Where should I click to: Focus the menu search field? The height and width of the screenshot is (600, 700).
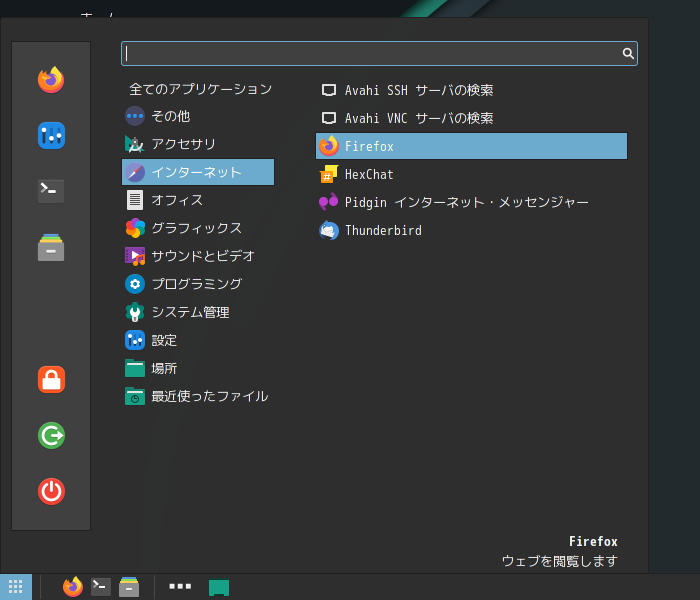click(379, 54)
